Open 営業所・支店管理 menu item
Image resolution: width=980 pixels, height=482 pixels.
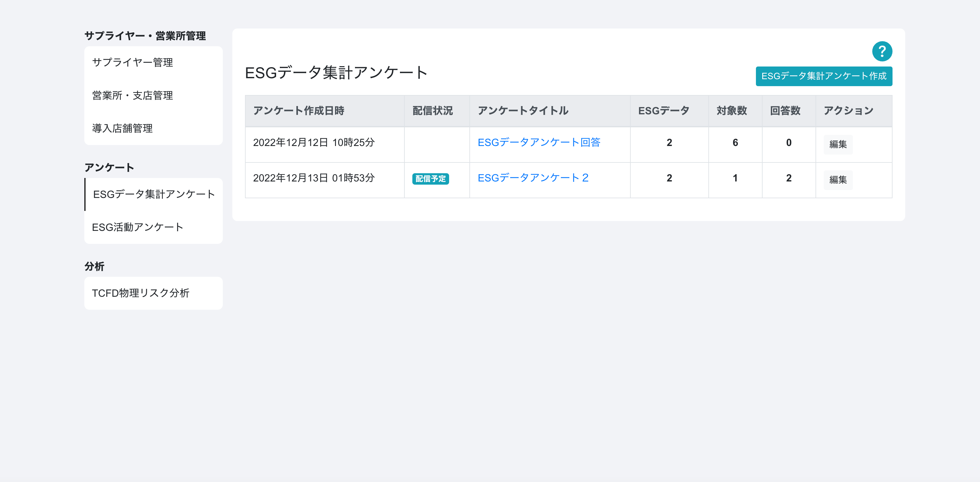point(132,95)
